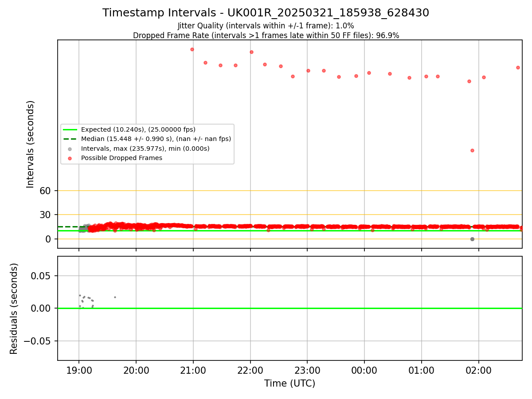Viewport: 532px width, 399px height.
Task: Click the dashed green line sample in legend
Action: [70, 139]
